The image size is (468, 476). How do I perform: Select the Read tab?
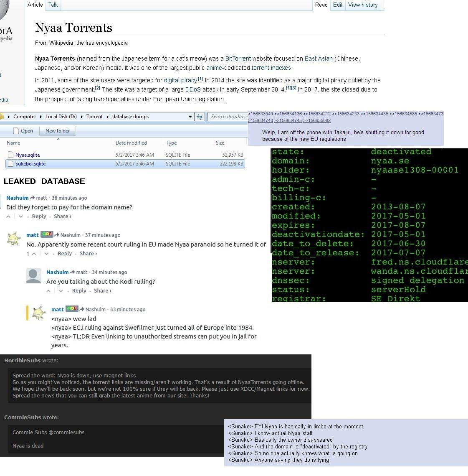tap(321, 5)
